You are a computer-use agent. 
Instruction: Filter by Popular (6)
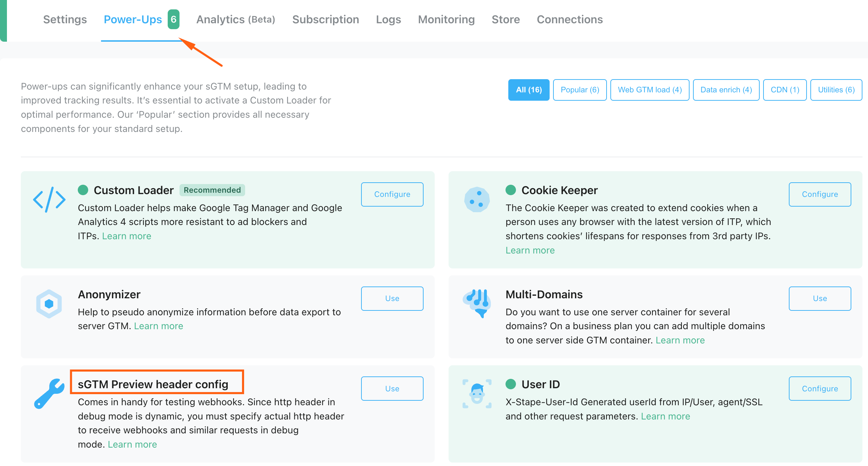580,90
